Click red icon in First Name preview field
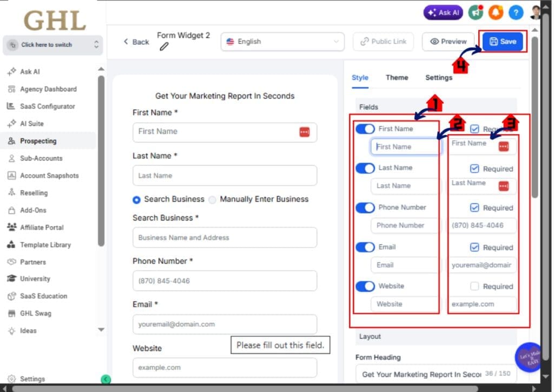Viewport: 554px width, 392px height. pyautogui.click(x=305, y=132)
